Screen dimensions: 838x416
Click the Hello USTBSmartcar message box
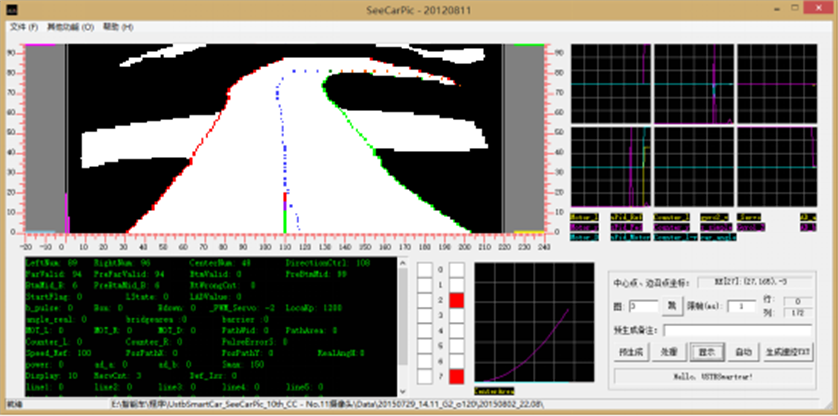click(x=714, y=376)
